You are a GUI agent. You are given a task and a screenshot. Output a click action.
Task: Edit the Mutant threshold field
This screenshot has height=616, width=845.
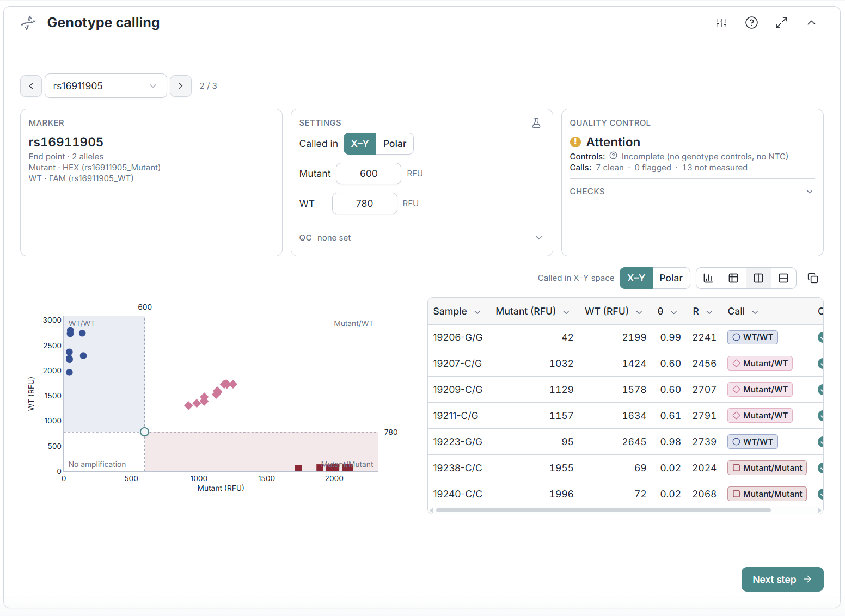pos(369,174)
